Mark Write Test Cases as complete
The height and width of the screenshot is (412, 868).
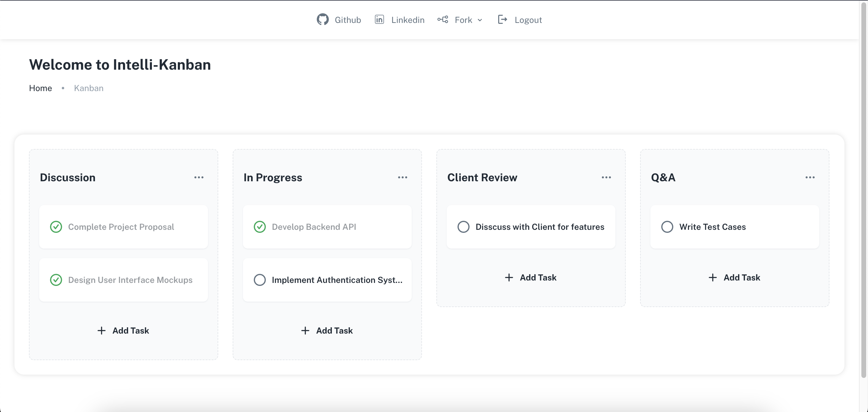667,227
